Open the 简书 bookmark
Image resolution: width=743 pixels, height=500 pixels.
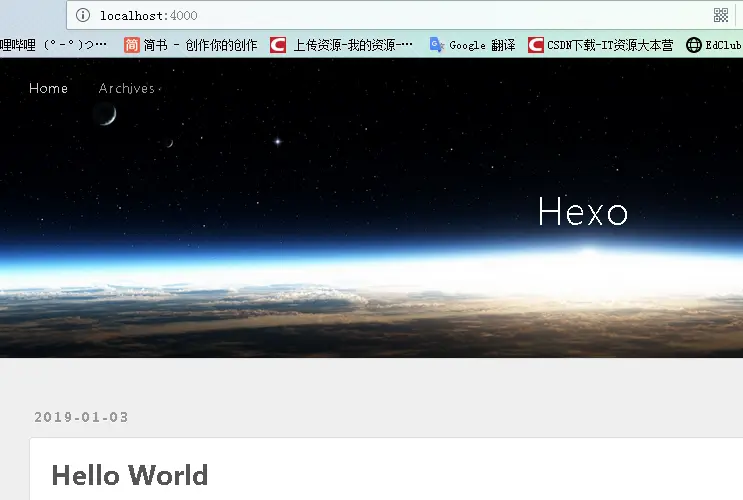(x=190, y=45)
